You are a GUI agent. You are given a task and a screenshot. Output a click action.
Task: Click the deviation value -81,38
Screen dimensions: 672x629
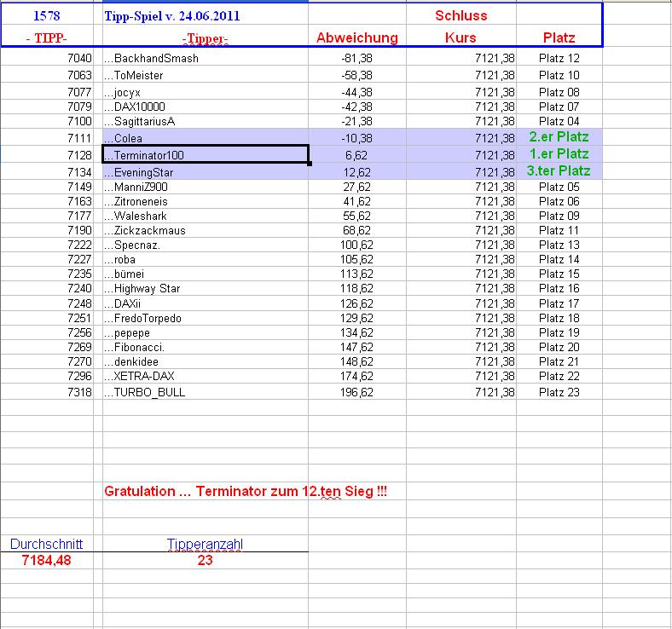click(x=357, y=57)
